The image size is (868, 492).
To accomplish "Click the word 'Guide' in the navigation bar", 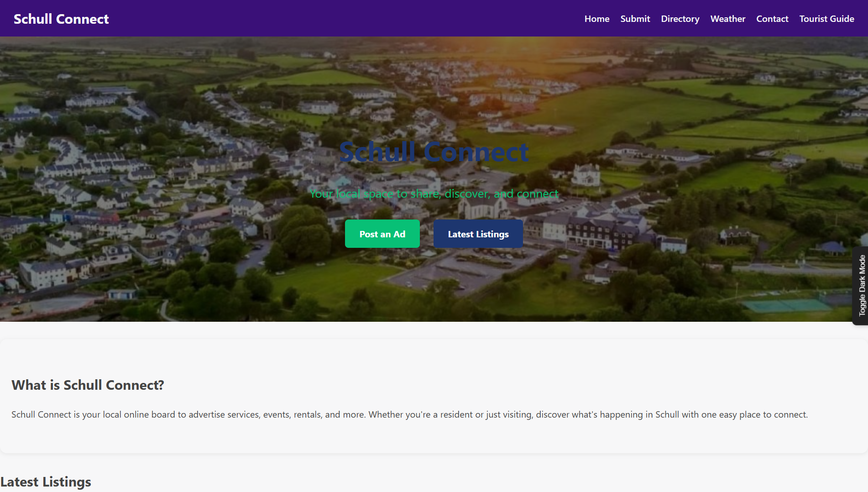I will (842, 19).
